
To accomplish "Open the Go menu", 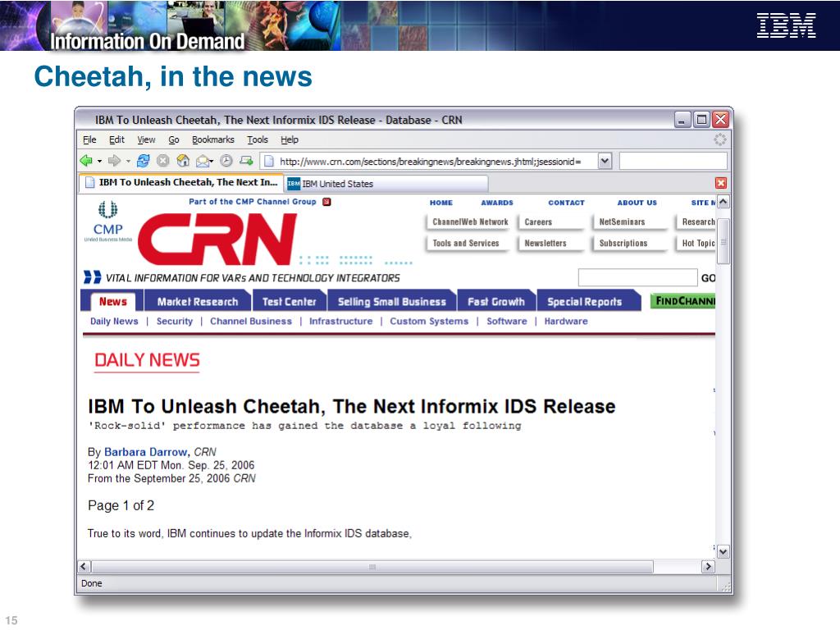I will [x=174, y=139].
